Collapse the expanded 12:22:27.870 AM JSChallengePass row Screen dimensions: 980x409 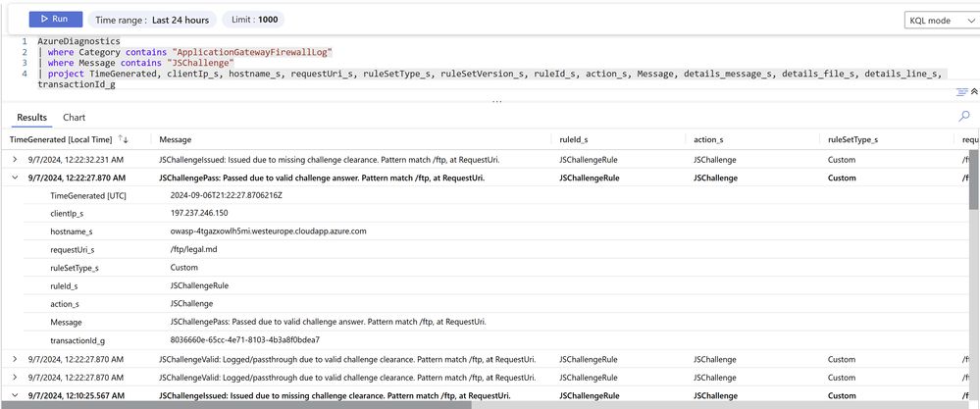point(15,178)
